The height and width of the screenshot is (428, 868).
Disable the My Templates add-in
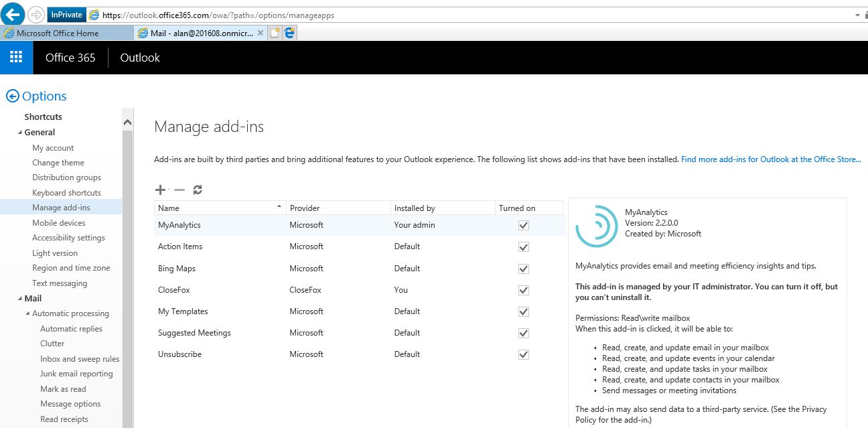click(x=524, y=311)
